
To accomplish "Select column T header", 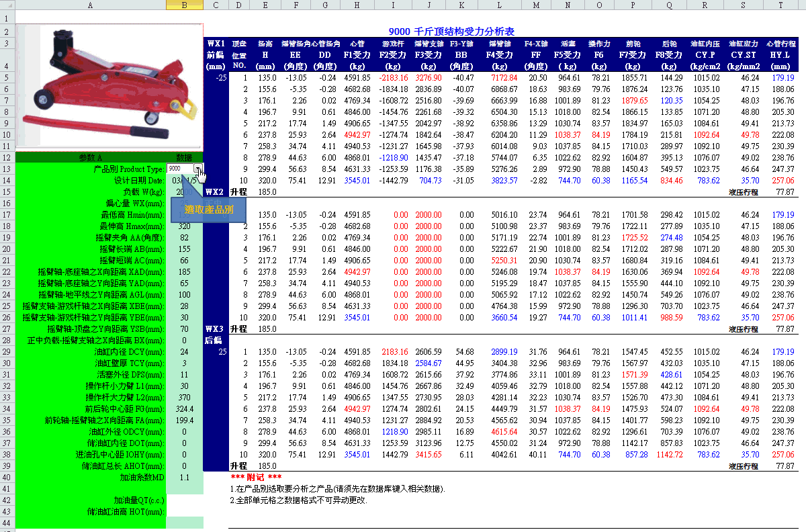I will (780, 5).
